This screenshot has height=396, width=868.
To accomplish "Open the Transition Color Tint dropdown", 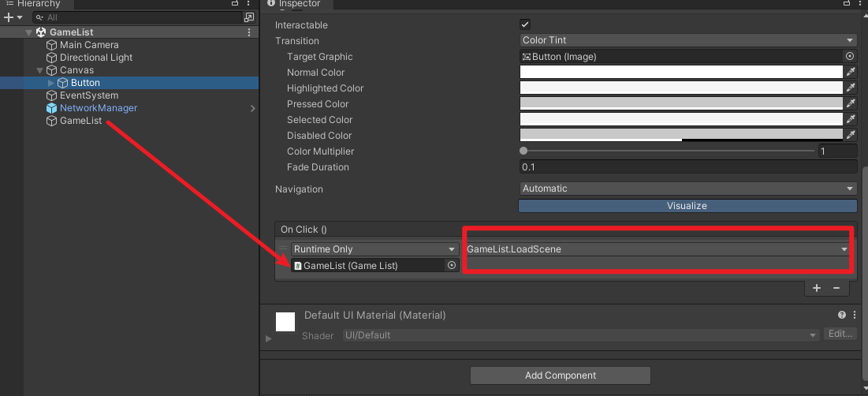I will [x=688, y=40].
